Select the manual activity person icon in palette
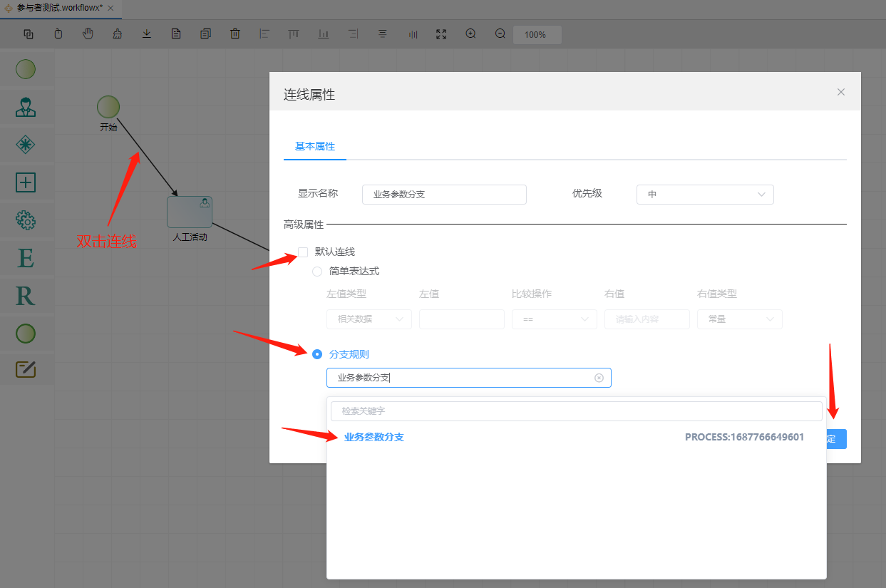 point(26,107)
